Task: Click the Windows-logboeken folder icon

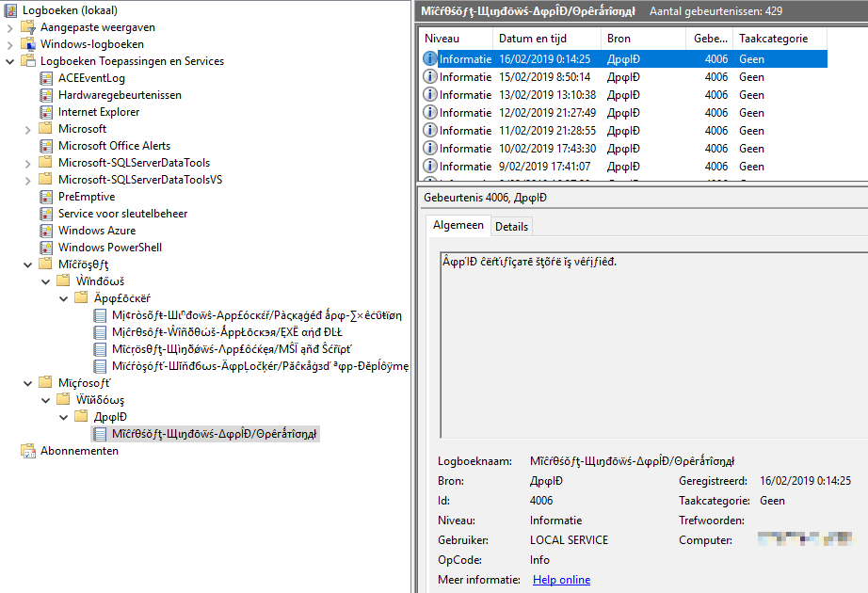Action: [27, 43]
